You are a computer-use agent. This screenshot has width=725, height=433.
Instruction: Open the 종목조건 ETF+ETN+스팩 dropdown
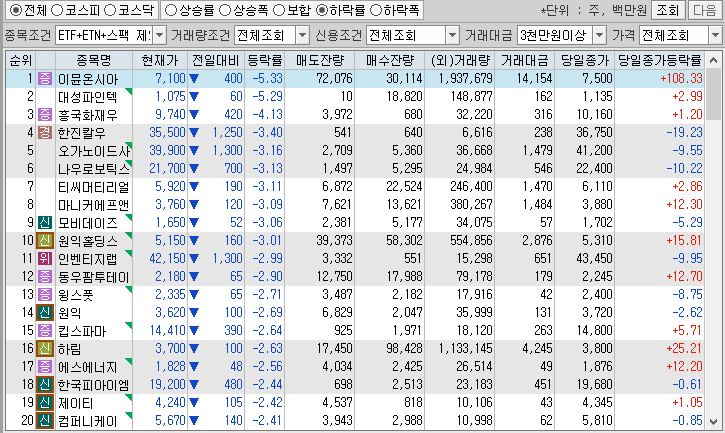160,35
